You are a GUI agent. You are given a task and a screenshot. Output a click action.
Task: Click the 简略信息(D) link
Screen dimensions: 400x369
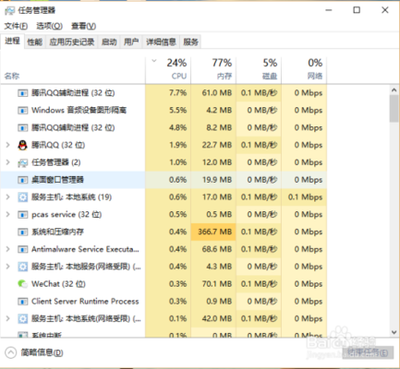(x=42, y=353)
